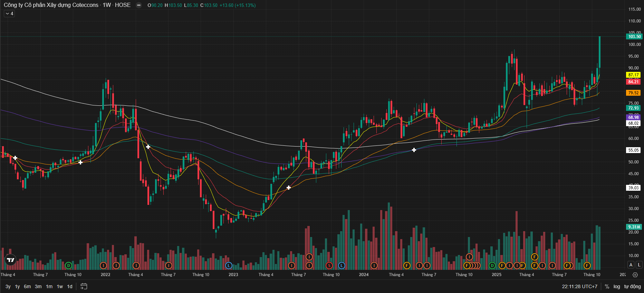The height and width of the screenshot is (293, 644).
Task: Open symbol search from Coteccons title
Action: click(51, 5)
